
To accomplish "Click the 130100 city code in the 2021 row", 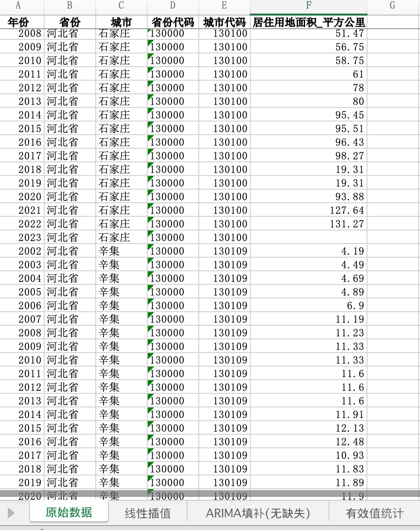I will coord(225,210).
